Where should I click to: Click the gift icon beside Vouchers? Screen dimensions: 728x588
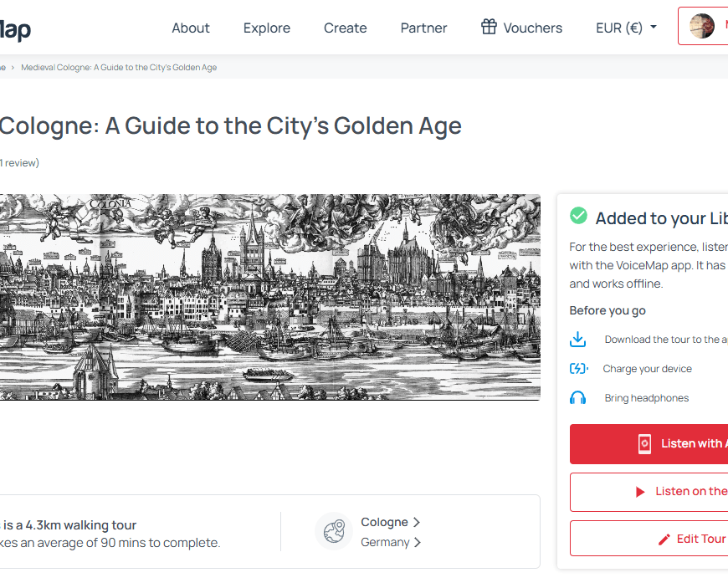coord(489,27)
